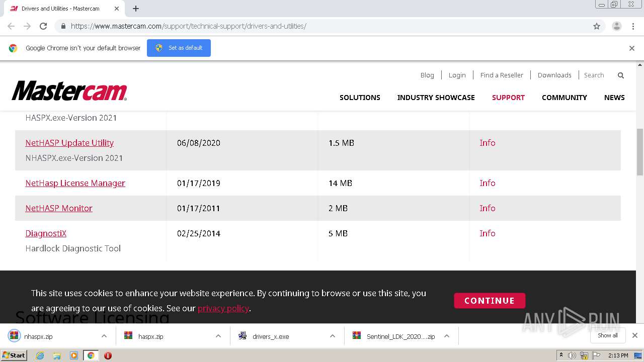Open Info for NetHASP Monitor
The image size is (644, 362).
coord(488,208)
